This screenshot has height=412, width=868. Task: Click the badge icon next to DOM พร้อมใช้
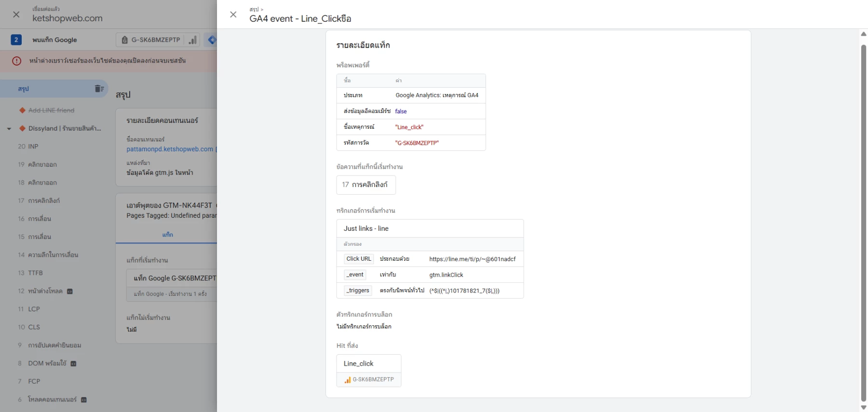(73, 364)
